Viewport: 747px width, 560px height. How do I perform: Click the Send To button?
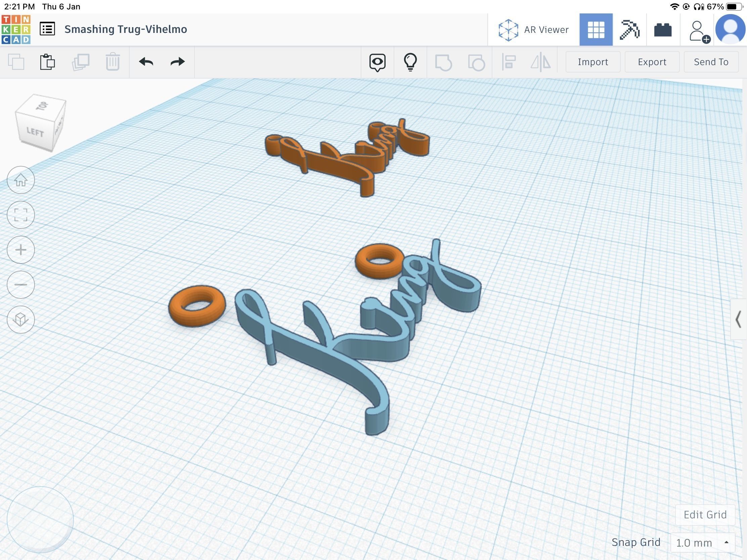pos(711,62)
